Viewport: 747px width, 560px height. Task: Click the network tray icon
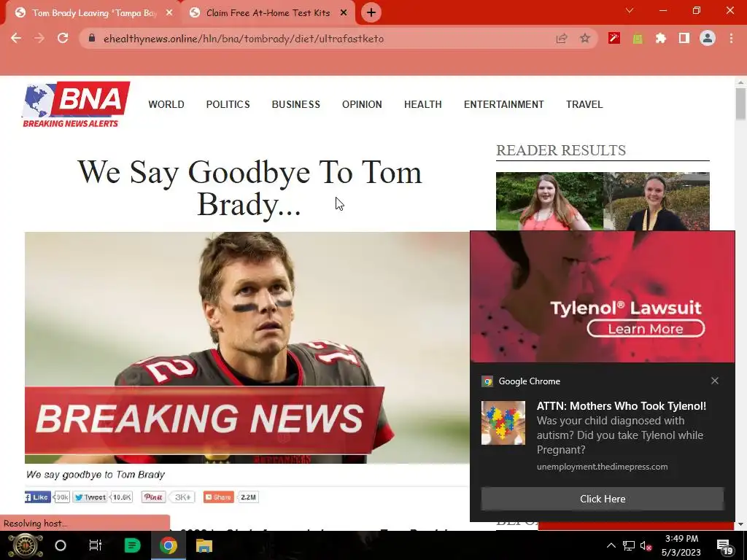click(x=629, y=545)
